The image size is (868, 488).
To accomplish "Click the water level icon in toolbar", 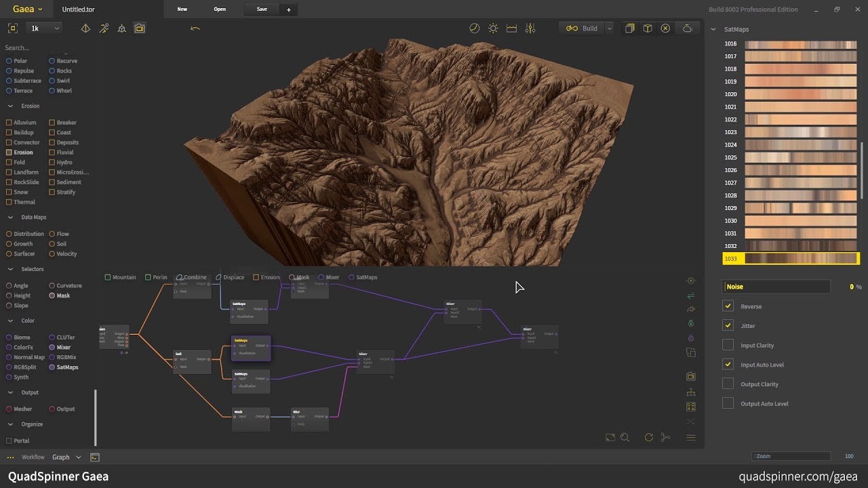I will tap(511, 28).
